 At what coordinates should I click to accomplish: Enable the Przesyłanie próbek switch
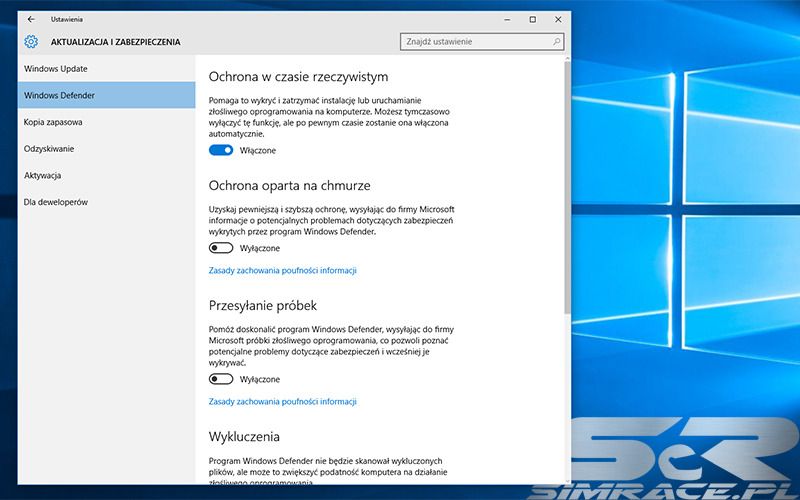pos(221,379)
